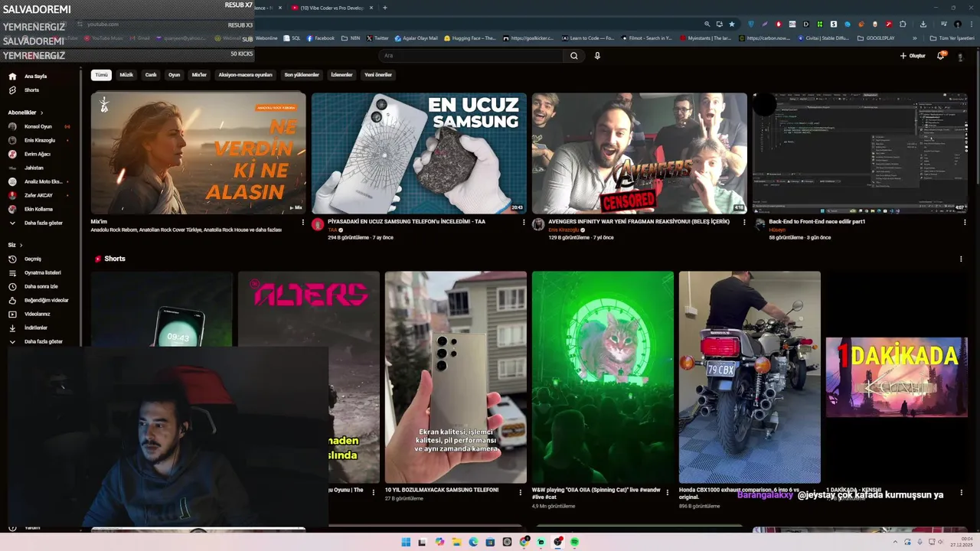The image size is (980, 551).
Task: Select the Mix'ler filter chip
Action: pyautogui.click(x=199, y=75)
